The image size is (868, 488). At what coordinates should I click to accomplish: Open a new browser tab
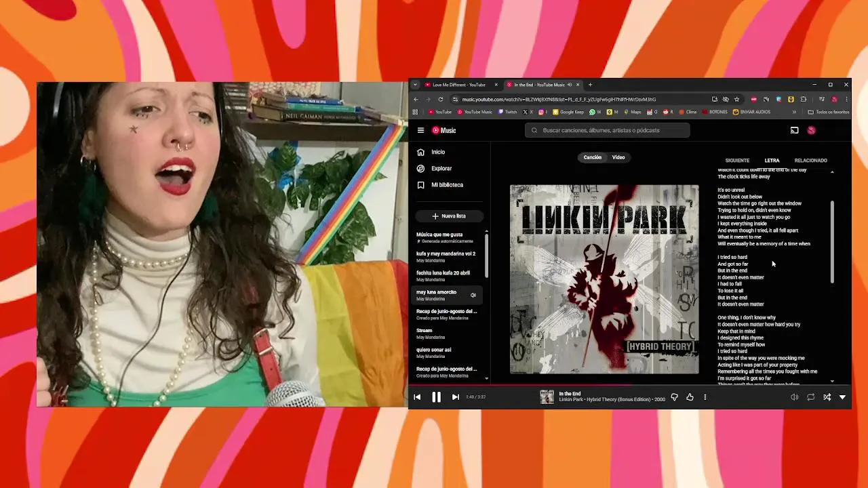point(590,85)
